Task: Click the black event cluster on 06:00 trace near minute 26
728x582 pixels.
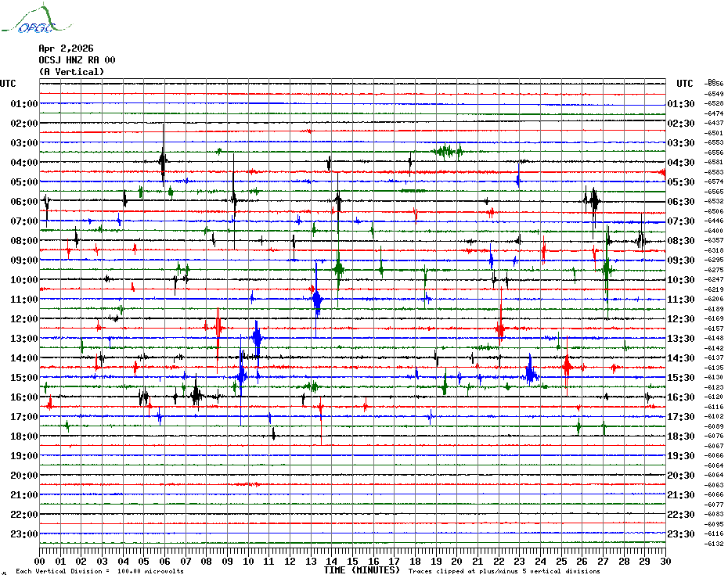Action: 593,201
